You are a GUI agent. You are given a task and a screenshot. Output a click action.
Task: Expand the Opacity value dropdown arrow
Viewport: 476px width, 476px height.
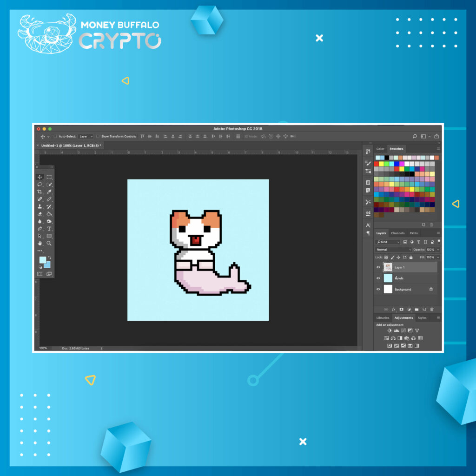tap(438, 250)
